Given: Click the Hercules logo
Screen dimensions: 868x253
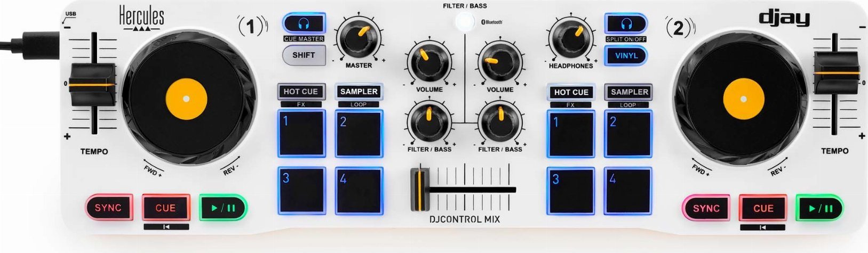Looking at the screenshot, I should [x=141, y=19].
